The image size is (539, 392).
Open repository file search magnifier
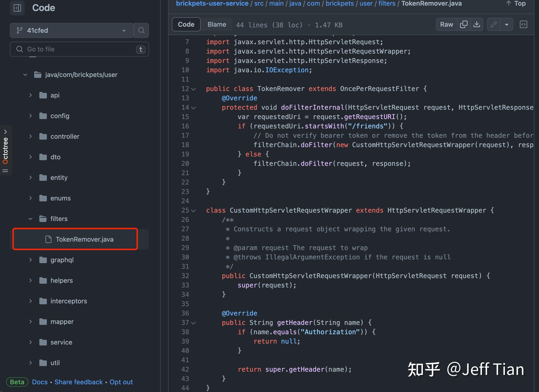(141, 30)
